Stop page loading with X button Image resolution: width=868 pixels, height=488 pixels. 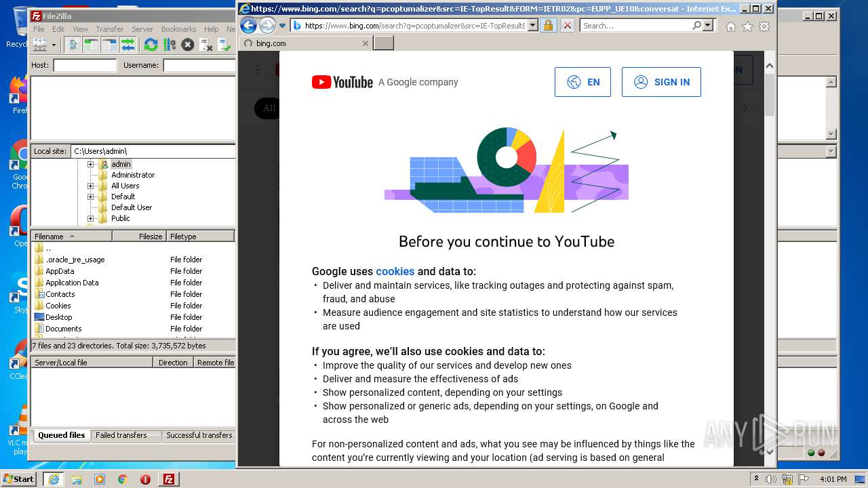(x=568, y=25)
